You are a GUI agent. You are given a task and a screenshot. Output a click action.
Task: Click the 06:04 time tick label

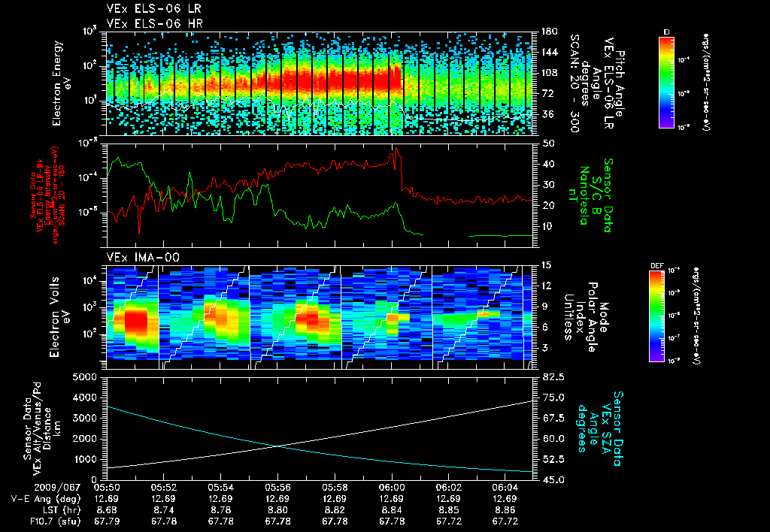(505, 488)
